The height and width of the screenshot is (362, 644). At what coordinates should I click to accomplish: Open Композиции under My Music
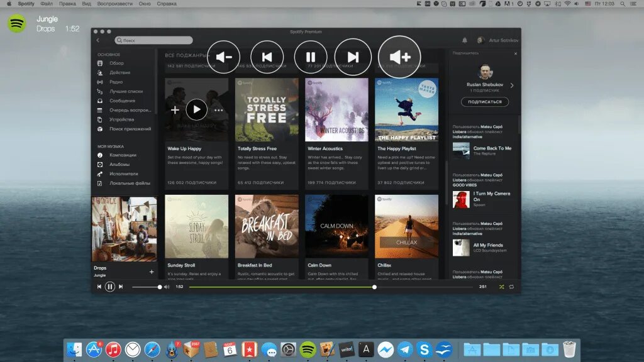click(123, 155)
